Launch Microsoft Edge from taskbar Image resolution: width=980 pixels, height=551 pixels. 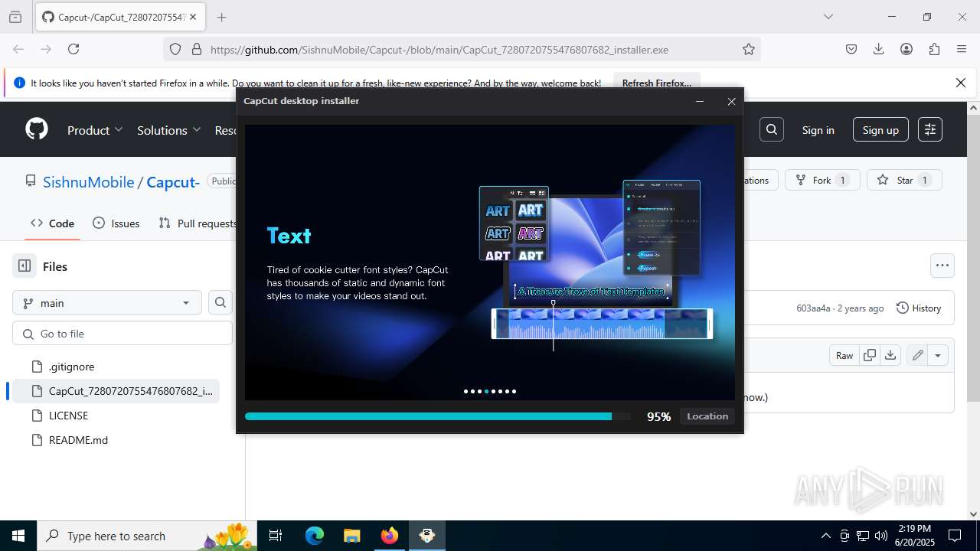315,536
